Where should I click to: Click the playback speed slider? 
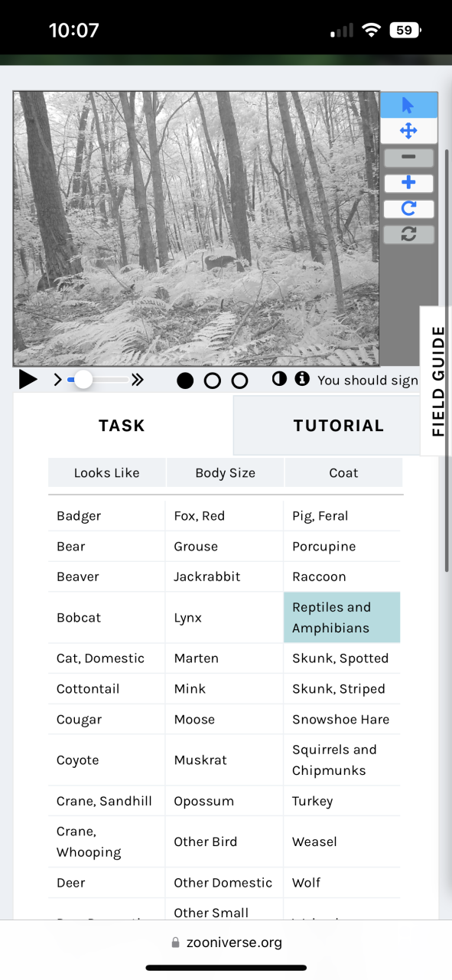(x=99, y=380)
